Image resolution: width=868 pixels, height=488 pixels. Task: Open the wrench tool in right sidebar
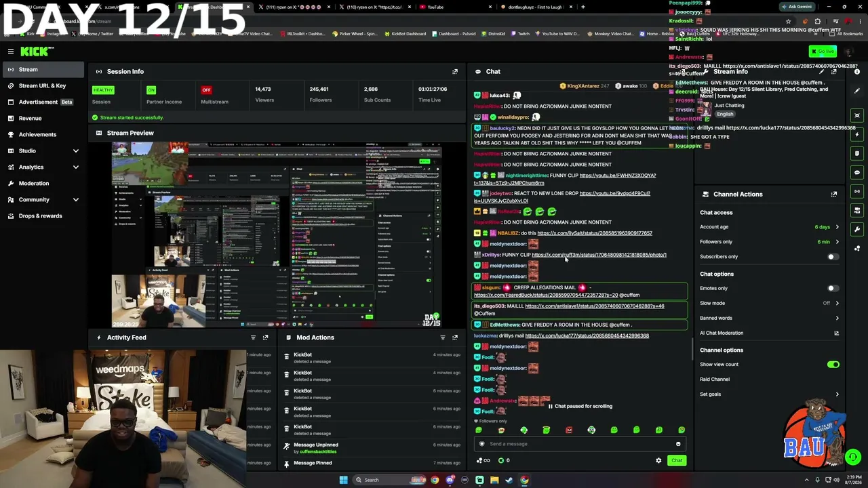(857, 229)
